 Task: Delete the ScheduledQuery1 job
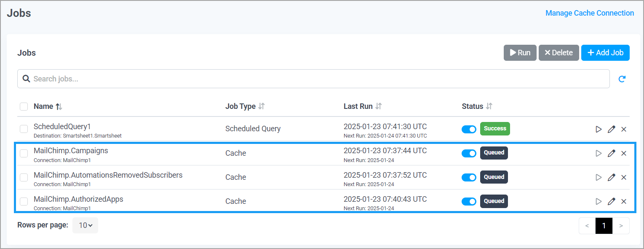point(624,129)
